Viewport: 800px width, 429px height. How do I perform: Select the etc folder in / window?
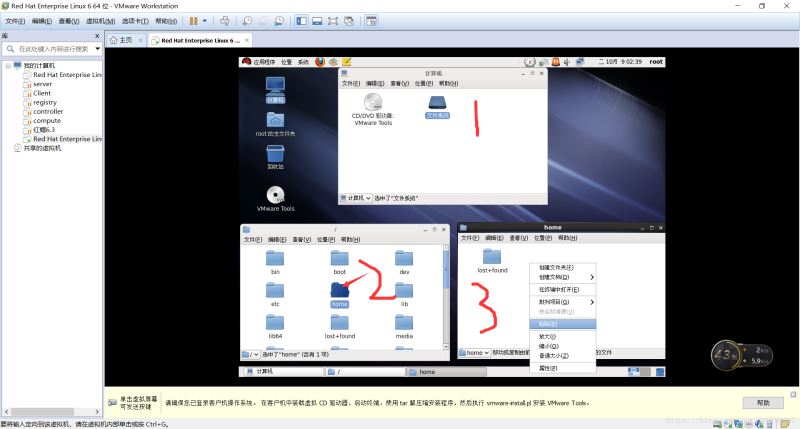point(275,295)
